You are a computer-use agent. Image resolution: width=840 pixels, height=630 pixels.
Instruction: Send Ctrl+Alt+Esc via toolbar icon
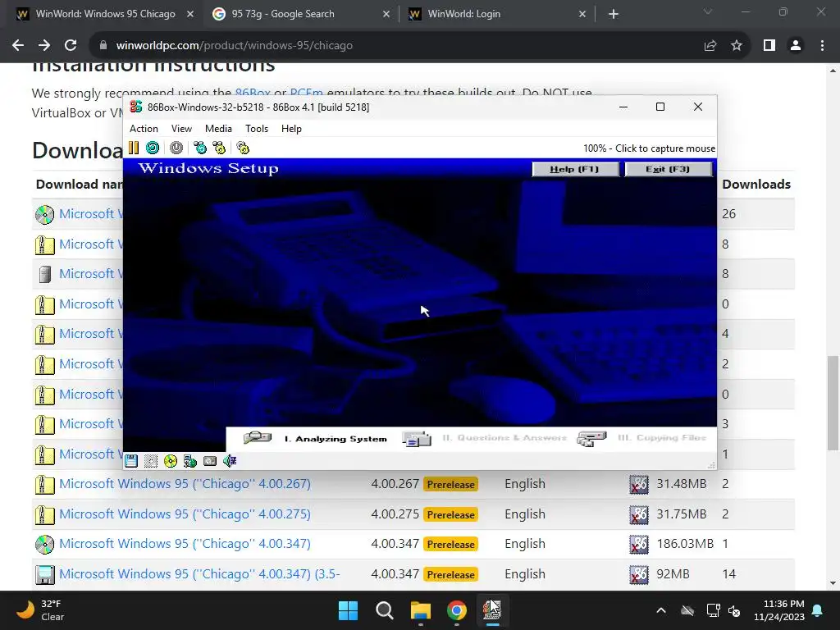pos(219,148)
